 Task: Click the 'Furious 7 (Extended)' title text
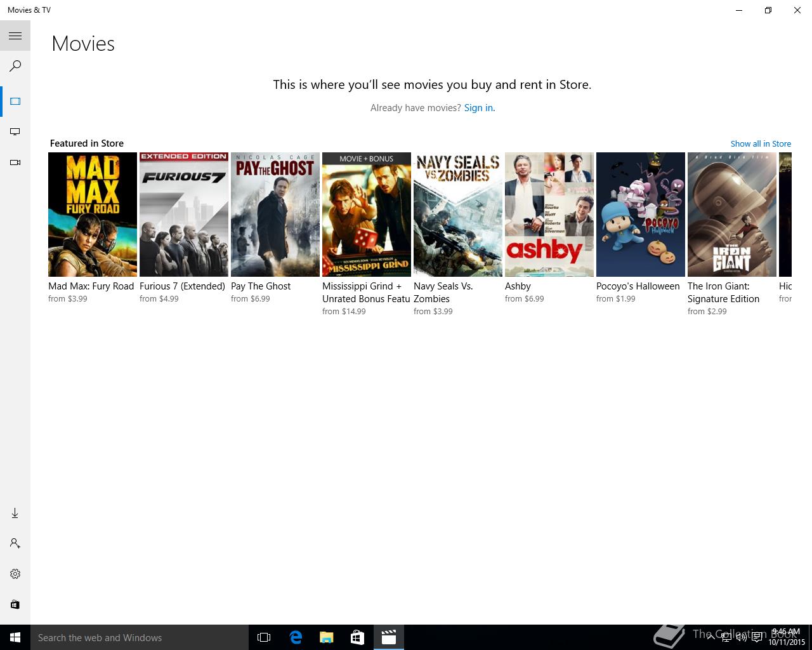182,286
